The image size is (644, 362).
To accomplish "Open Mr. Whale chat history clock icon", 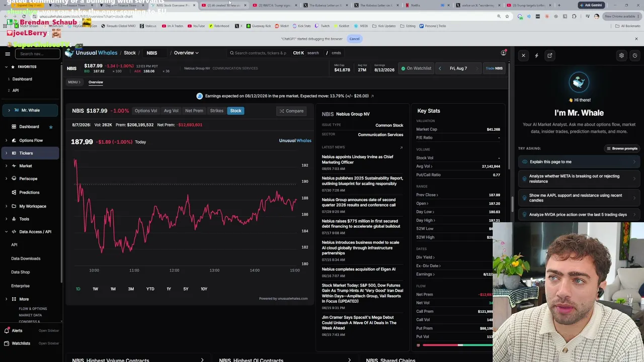I will (635, 55).
